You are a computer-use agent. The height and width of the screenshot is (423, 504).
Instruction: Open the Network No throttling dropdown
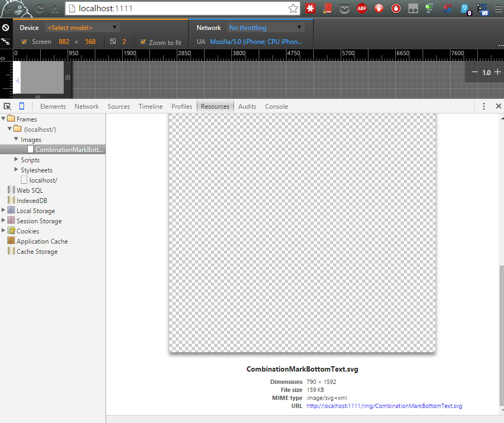[x=266, y=28]
